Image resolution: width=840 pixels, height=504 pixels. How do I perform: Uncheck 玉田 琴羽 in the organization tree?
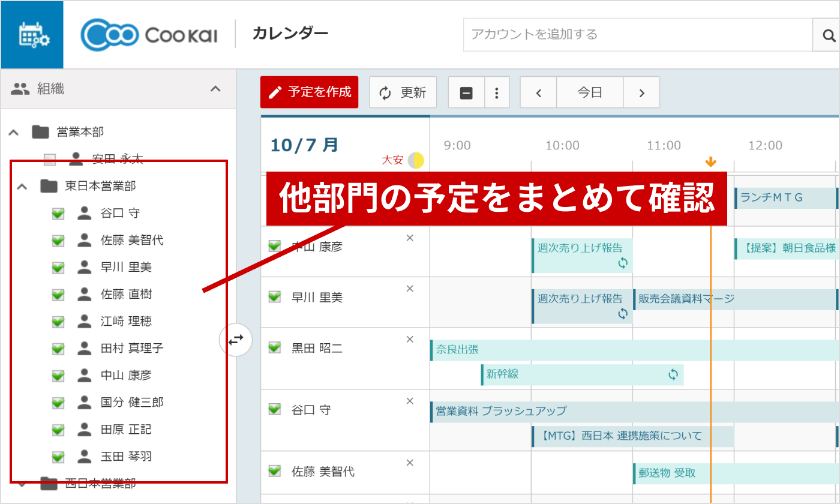58,457
